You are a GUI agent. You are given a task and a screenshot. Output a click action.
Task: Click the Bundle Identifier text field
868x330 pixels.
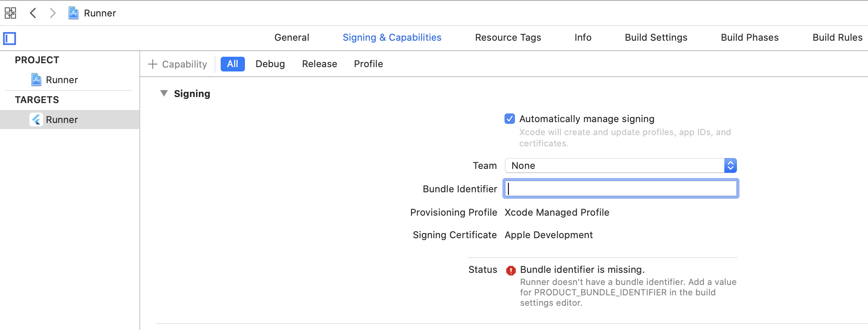pyautogui.click(x=620, y=189)
